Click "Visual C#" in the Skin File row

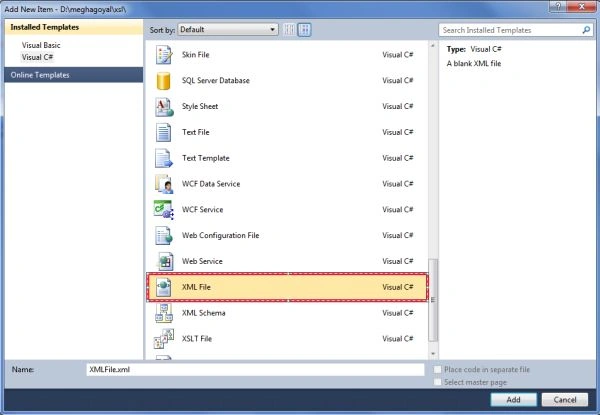point(398,55)
